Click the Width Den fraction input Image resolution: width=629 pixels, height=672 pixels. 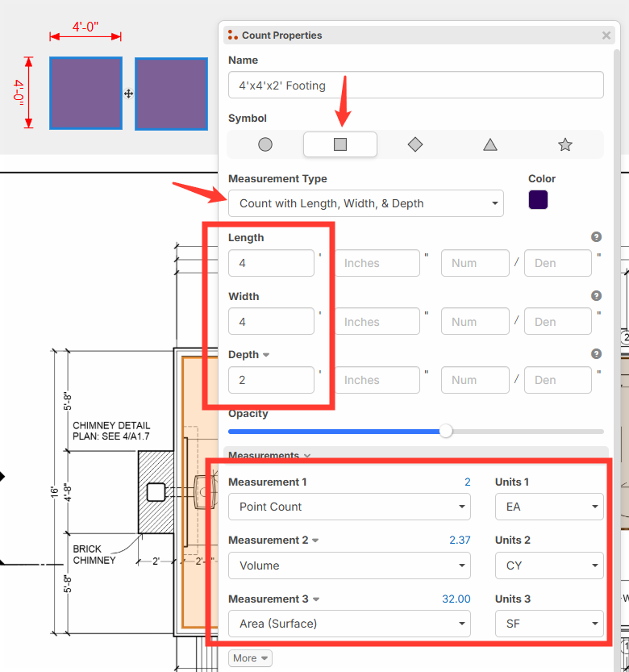558,321
